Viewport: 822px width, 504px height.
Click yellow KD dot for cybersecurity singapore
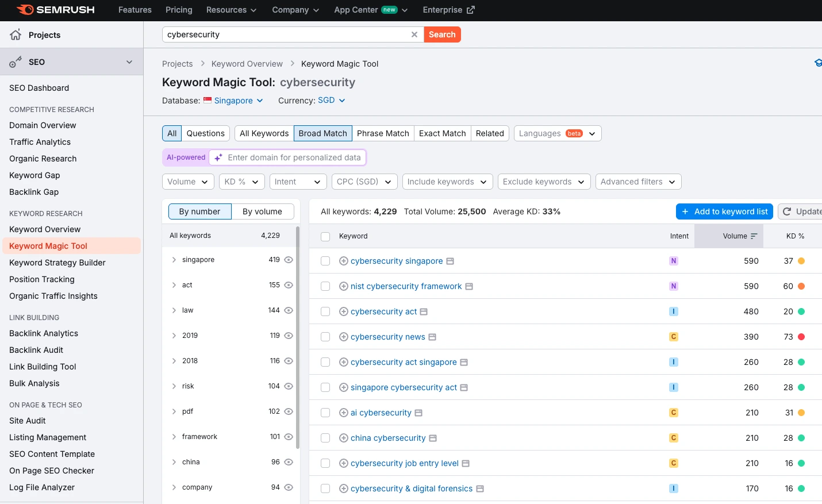pos(801,261)
